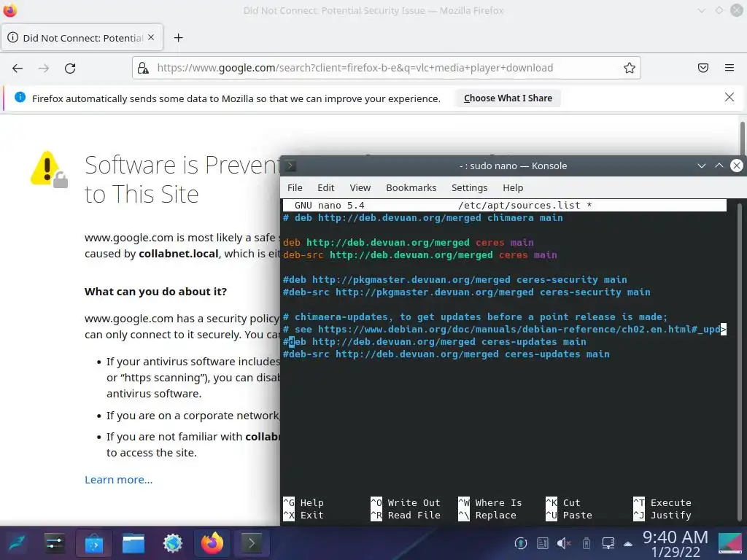Open the Konsole Settings menu
This screenshot has height=560, width=747.
point(469,187)
